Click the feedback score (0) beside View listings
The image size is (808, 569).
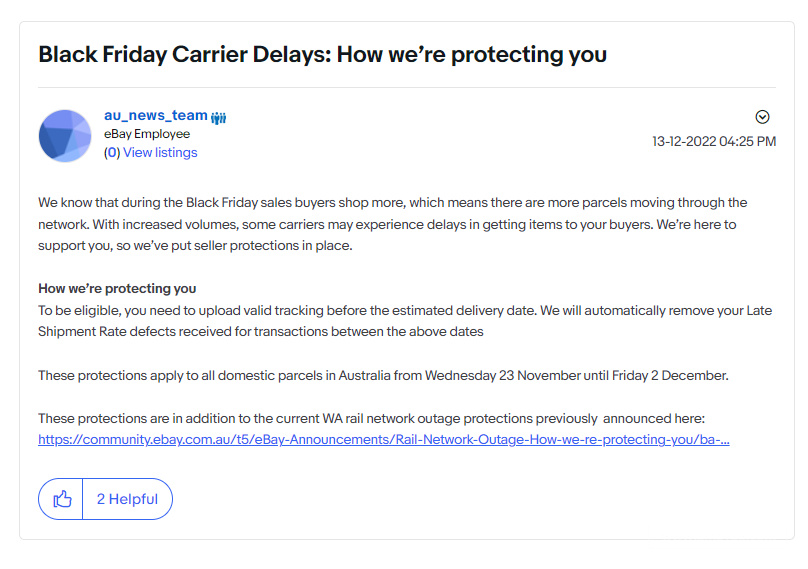[x=112, y=153]
